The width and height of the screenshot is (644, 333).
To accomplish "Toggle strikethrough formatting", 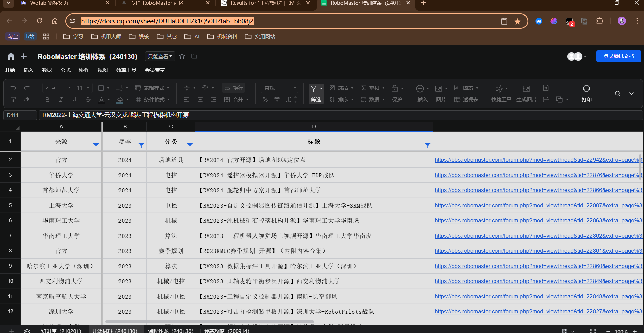I will 88,100.
